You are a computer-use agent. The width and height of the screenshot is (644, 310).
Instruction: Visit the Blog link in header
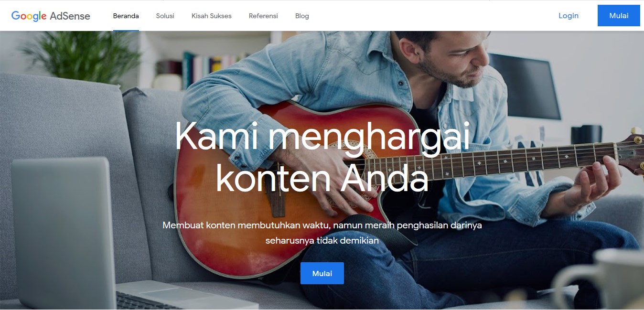click(x=302, y=16)
